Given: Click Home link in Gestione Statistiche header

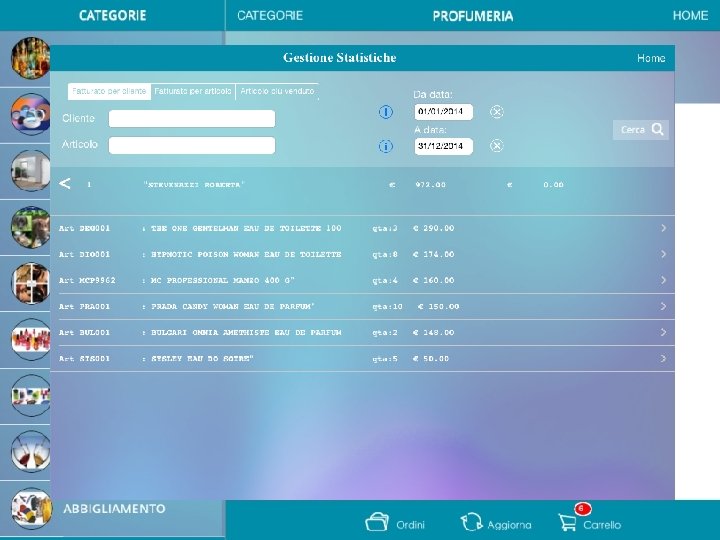Looking at the screenshot, I should click(x=651, y=58).
